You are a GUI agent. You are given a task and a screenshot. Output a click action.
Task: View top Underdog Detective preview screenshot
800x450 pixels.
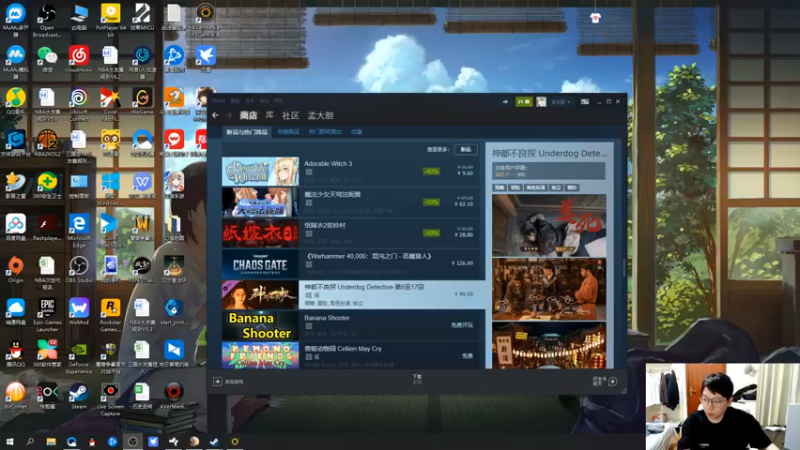coord(549,225)
